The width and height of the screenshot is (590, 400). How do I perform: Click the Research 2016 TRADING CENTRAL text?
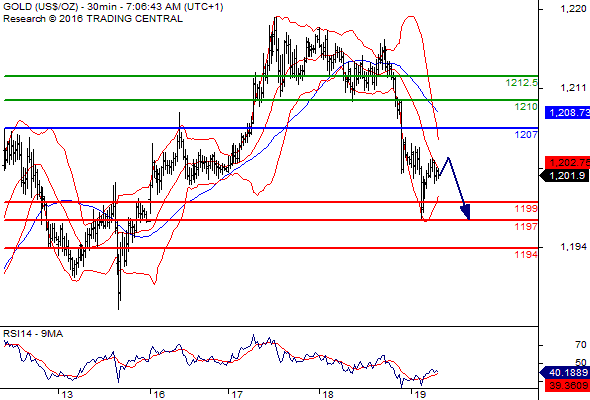(x=93, y=19)
